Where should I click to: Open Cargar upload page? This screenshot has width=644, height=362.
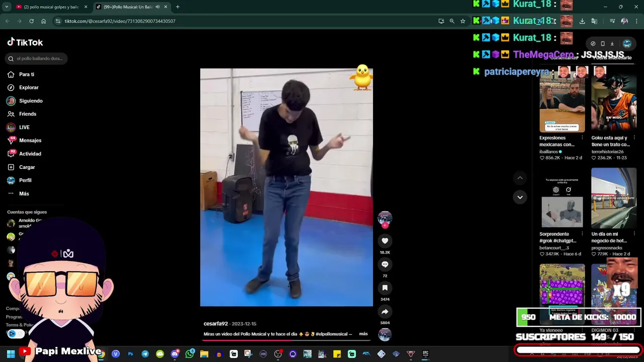click(22, 167)
